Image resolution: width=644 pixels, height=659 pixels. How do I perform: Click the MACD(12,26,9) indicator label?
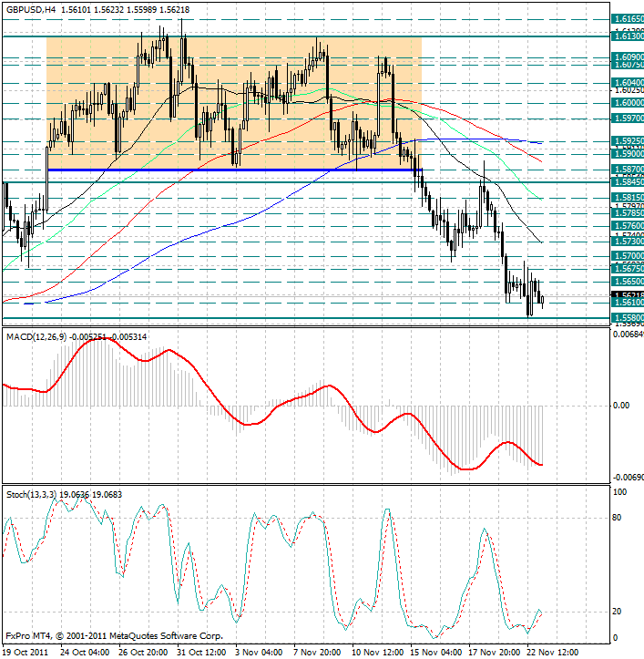pos(36,337)
